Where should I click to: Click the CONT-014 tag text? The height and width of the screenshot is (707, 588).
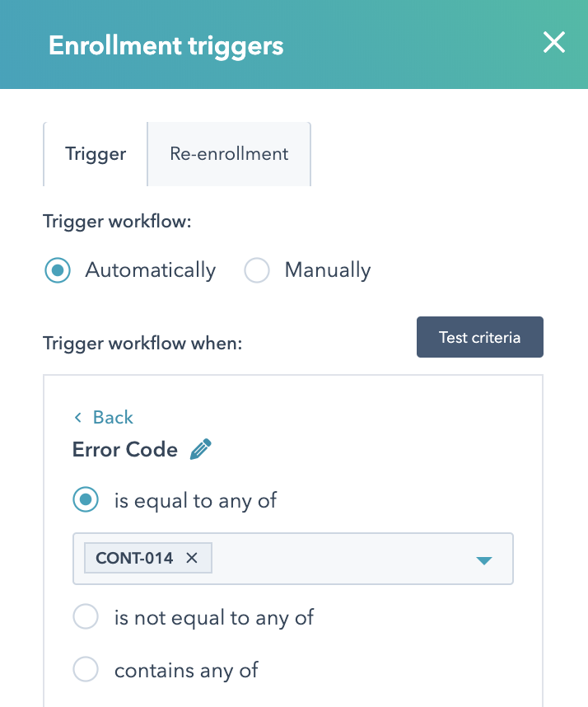pos(134,558)
